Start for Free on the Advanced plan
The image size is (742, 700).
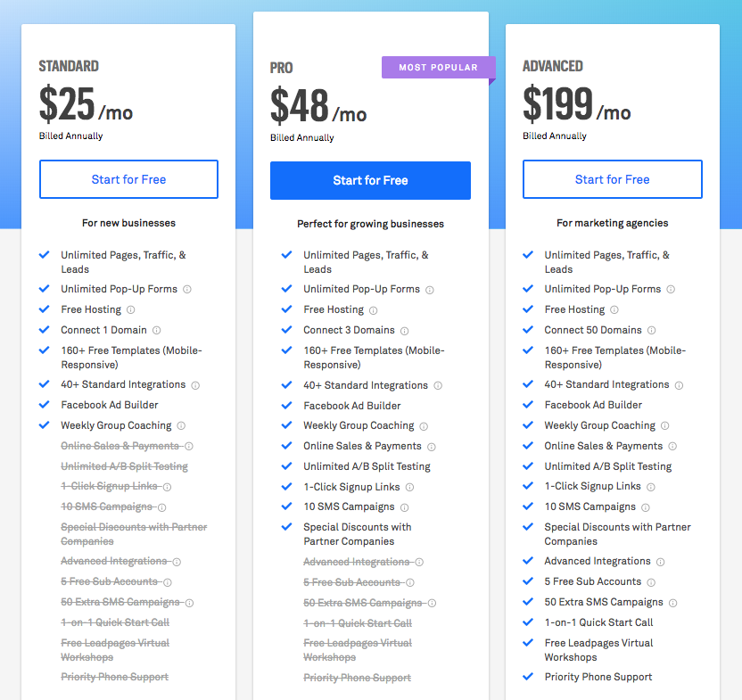(612, 179)
